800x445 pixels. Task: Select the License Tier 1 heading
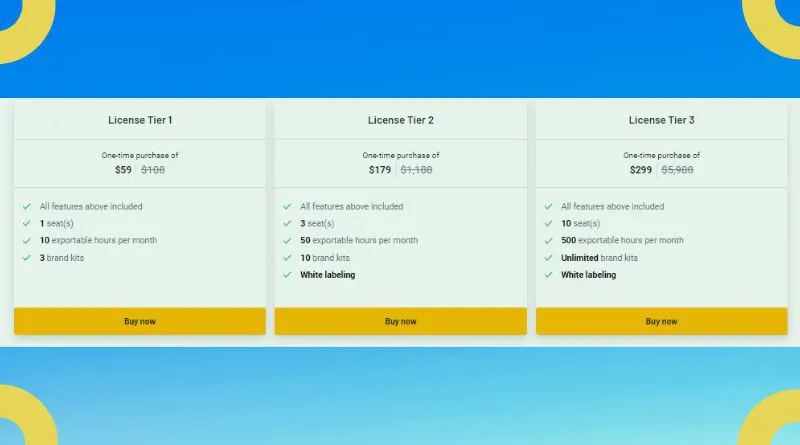(140, 120)
